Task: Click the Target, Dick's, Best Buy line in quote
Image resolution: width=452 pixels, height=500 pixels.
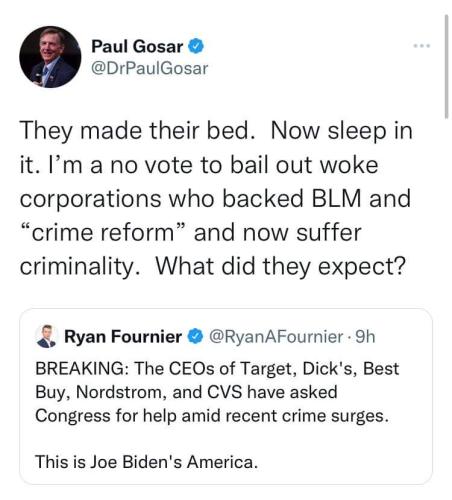Action: point(217,369)
